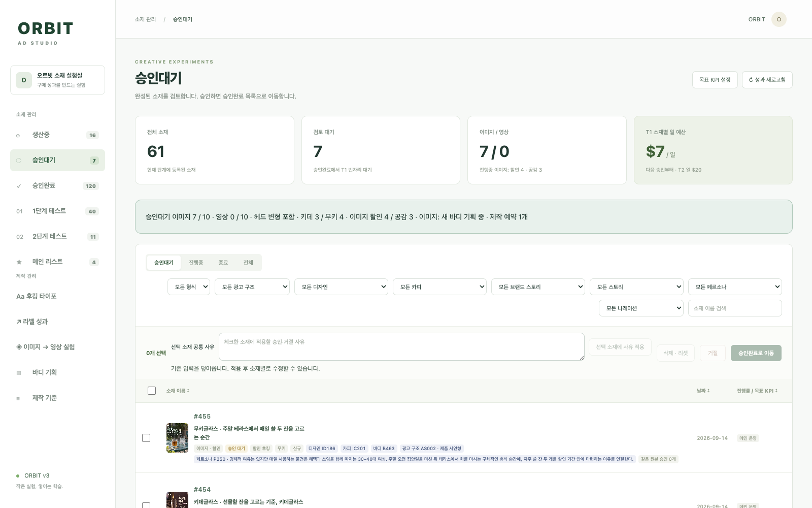The image size is (812, 508).
Task: Click the star icon beside 메인 리스트
Action: coord(19,262)
